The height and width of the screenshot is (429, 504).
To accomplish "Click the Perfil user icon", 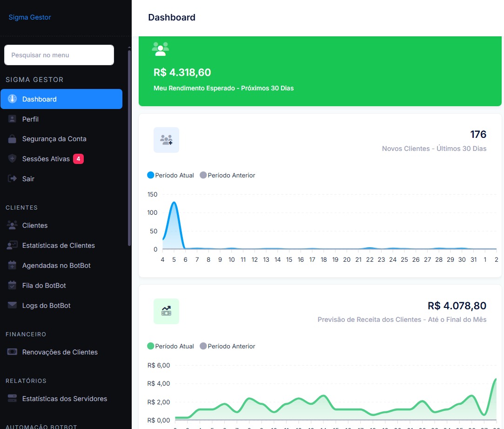I will point(13,119).
